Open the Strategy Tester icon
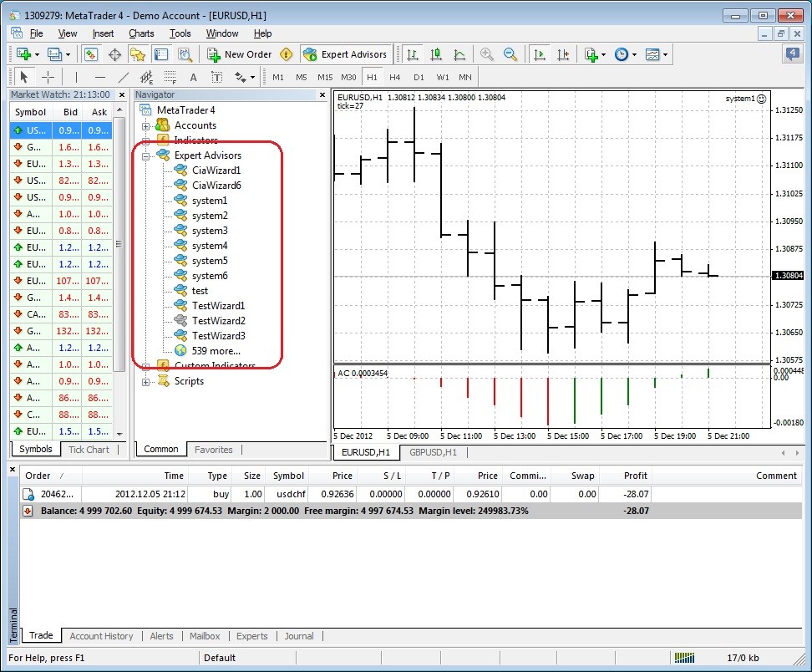The image size is (812, 672). point(185,54)
